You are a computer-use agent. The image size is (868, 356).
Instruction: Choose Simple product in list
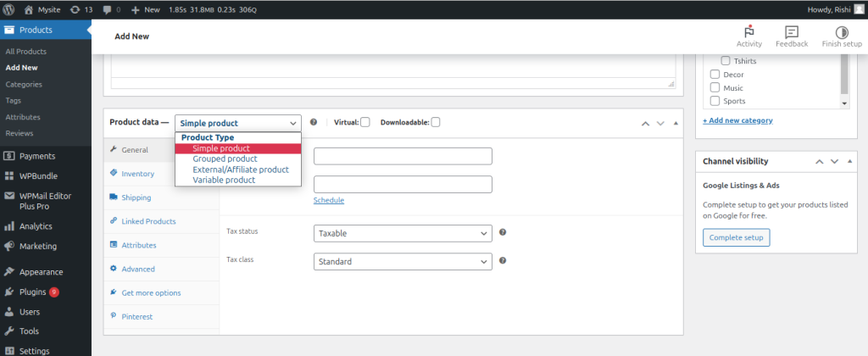pos(238,148)
